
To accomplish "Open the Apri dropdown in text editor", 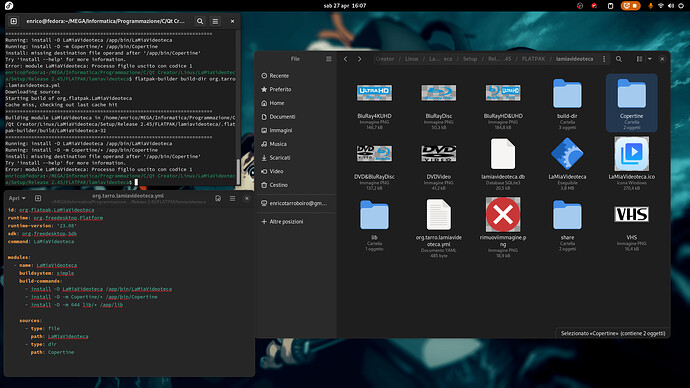I will (17, 198).
